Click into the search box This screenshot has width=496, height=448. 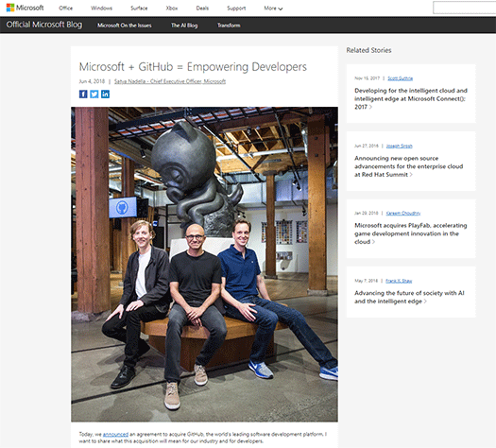465,8
